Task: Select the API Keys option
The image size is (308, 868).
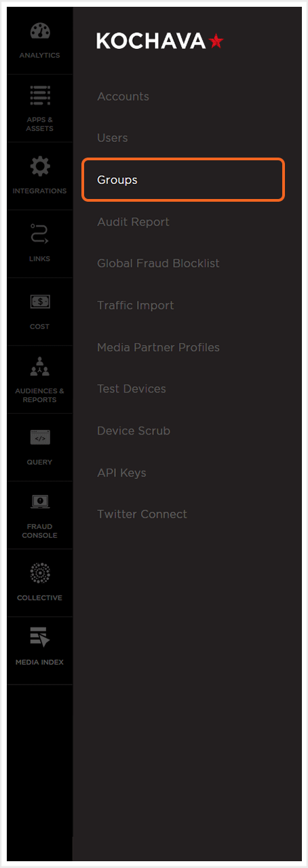Action: (x=121, y=473)
